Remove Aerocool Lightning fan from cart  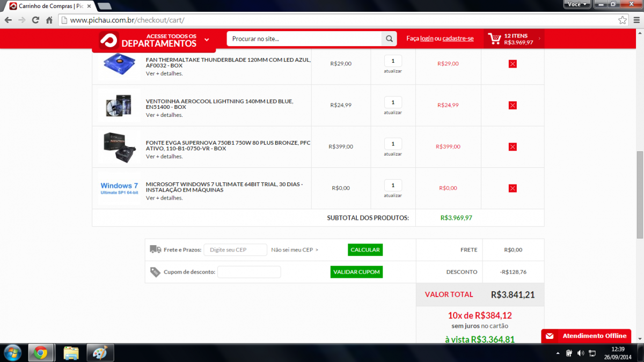513,105
